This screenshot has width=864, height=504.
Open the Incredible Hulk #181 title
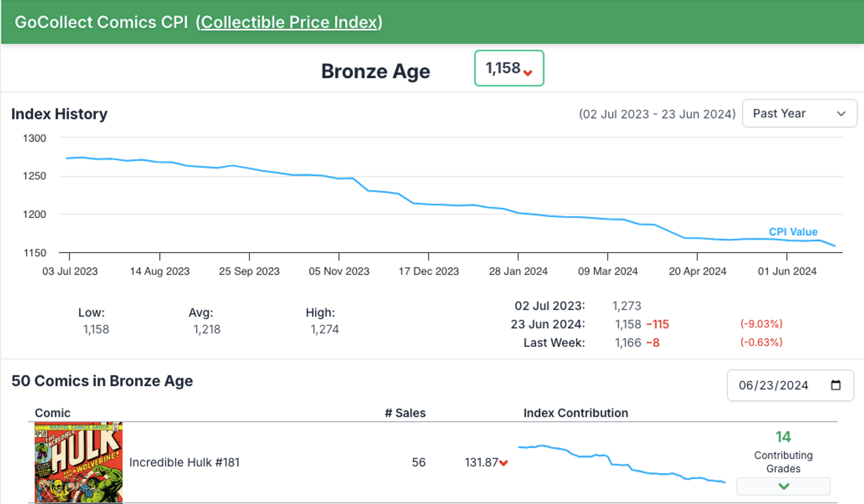[184, 463]
